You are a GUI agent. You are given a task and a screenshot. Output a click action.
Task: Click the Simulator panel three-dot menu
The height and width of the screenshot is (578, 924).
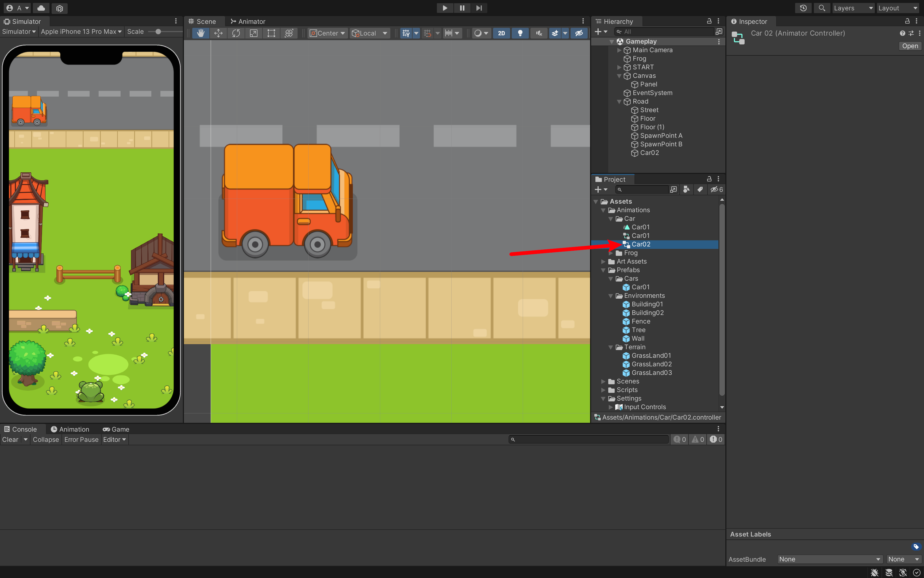tap(176, 21)
